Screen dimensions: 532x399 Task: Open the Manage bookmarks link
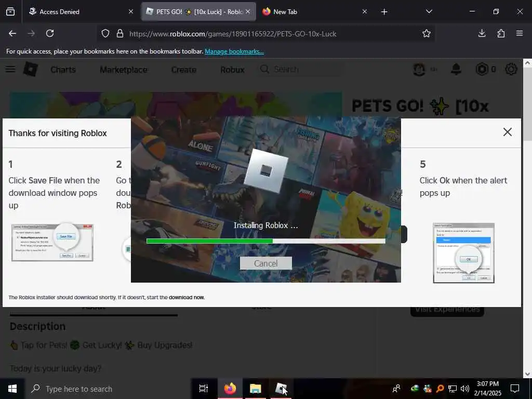pos(234,51)
